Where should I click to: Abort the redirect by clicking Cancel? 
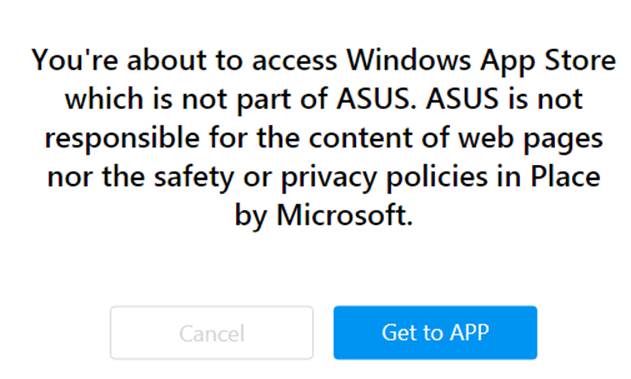pyautogui.click(x=212, y=333)
